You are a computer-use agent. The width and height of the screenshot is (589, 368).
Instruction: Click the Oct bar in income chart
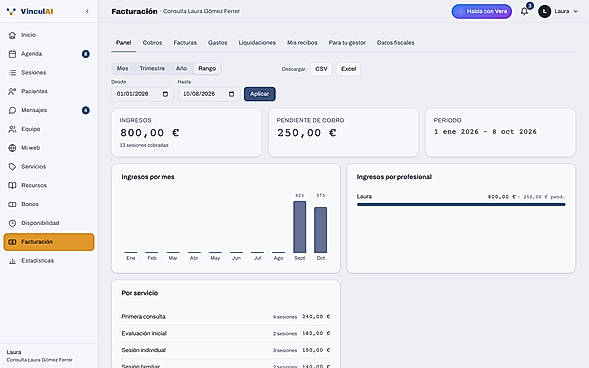pos(320,230)
